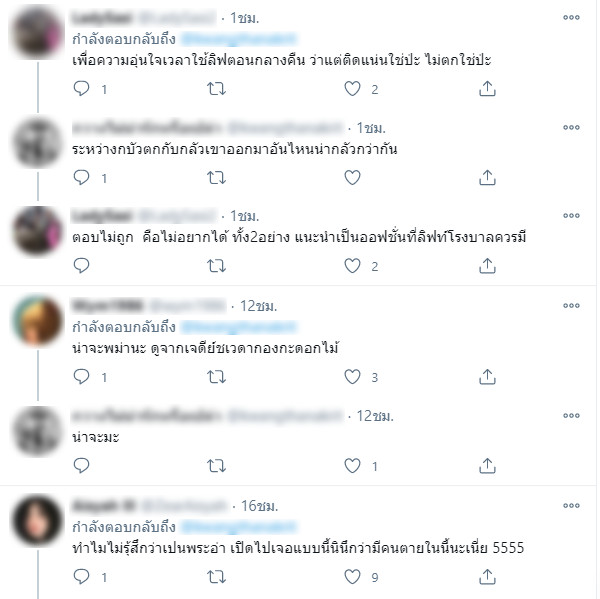600x599 pixels.
Task: Like the 12ชม. tweet with 3 likes
Action: click(352, 377)
